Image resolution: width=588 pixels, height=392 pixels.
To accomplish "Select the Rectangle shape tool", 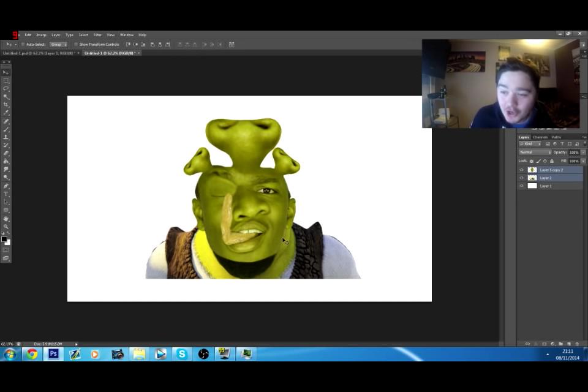I will (x=6, y=210).
